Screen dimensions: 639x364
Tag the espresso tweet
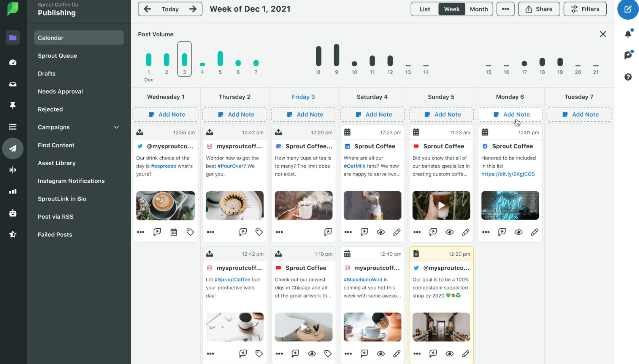tap(190, 232)
